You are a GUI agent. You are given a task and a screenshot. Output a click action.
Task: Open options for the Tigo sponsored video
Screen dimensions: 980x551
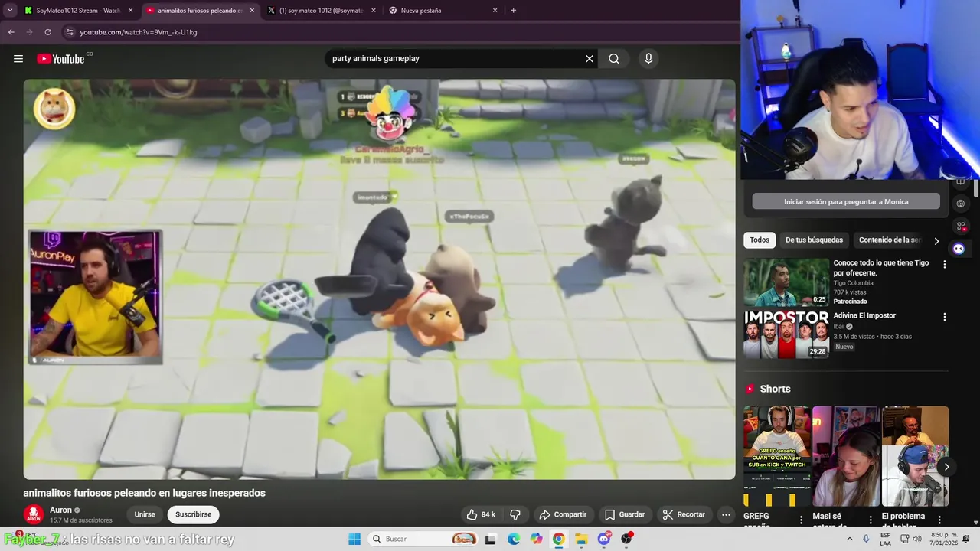tap(945, 264)
